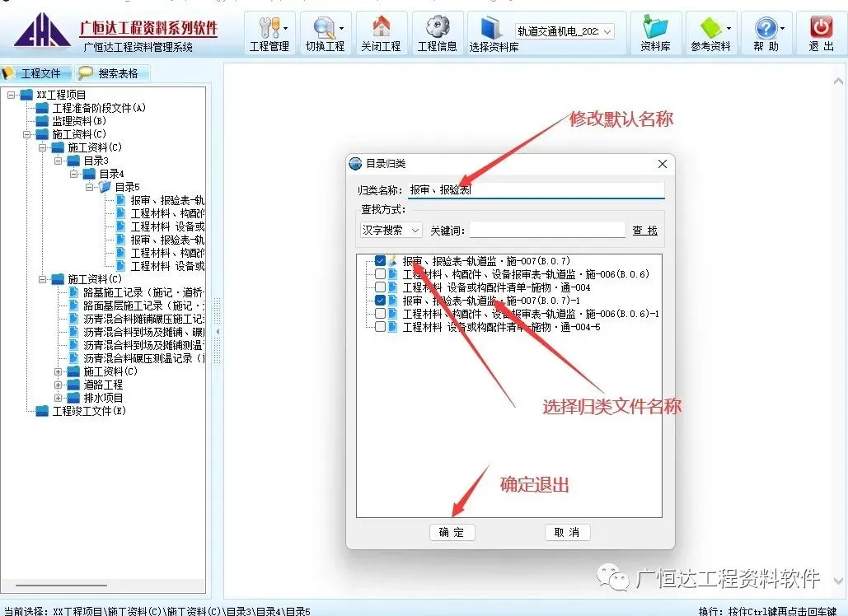848x616 pixels.
Task: Select 工程材料、构配件 施-006(B.0.6)-1 list entry
Action: coord(531,314)
